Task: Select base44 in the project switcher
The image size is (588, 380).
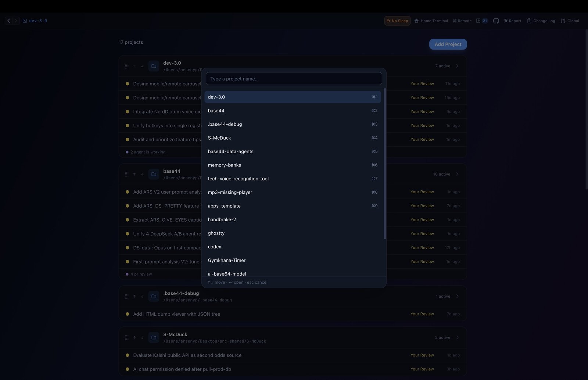Action: click(293, 111)
